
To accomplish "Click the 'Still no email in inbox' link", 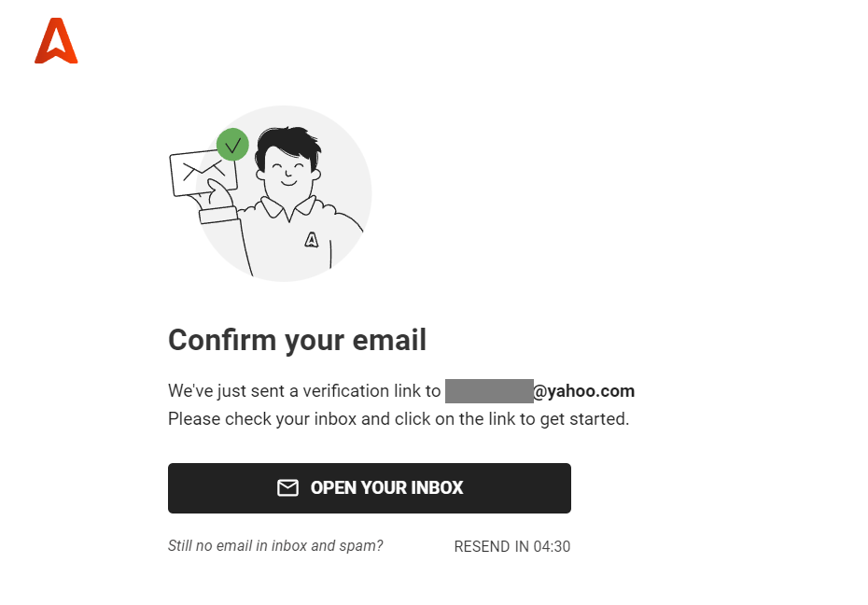I will pos(274,546).
